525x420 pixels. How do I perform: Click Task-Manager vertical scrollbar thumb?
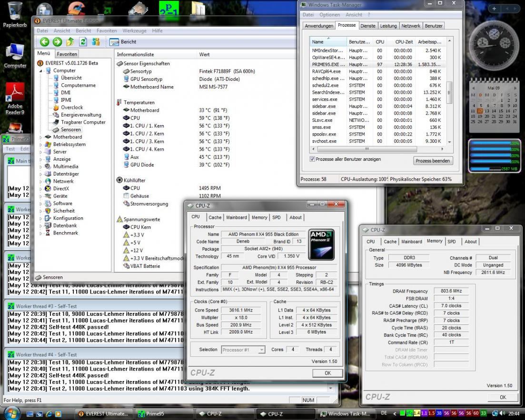pyautogui.click(x=449, y=93)
